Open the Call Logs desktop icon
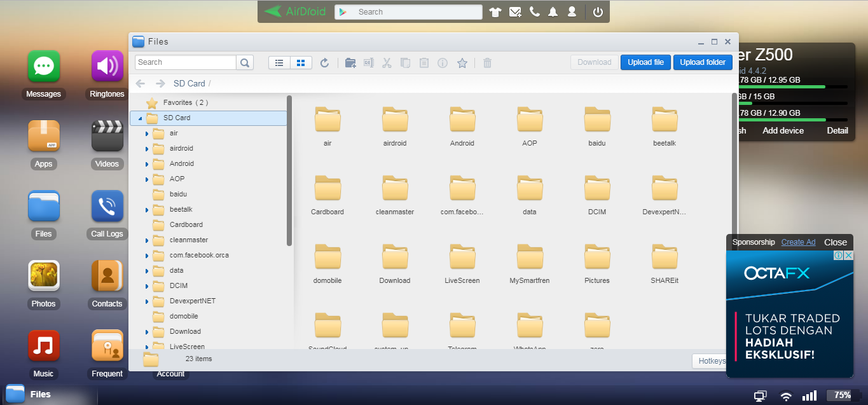Screen dimensions: 868x405 pos(107,207)
